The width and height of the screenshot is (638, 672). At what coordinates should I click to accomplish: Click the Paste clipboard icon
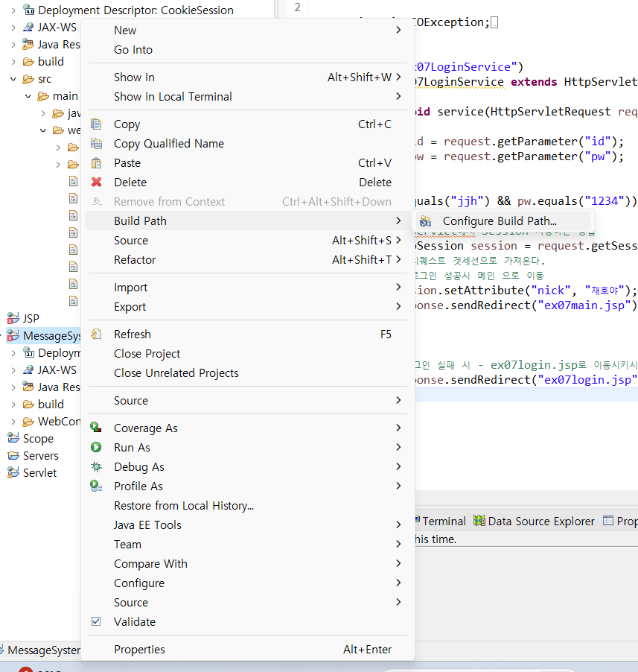click(96, 163)
